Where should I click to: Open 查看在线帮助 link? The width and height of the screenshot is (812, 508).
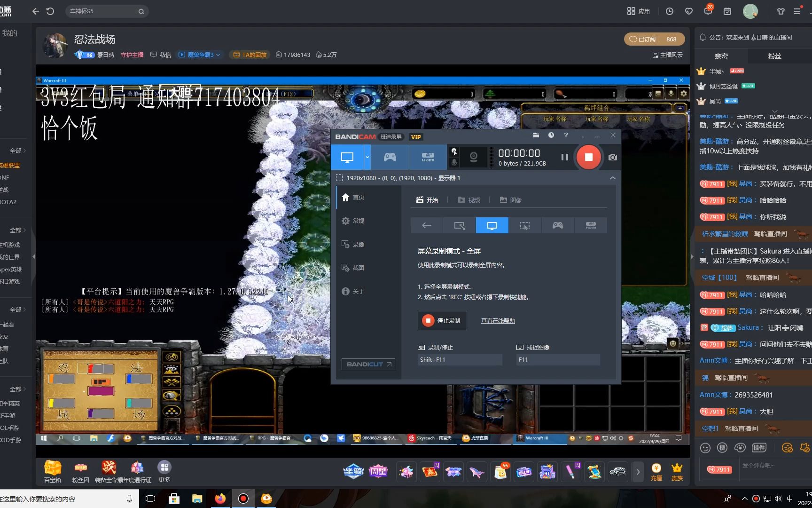click(498, 321)
